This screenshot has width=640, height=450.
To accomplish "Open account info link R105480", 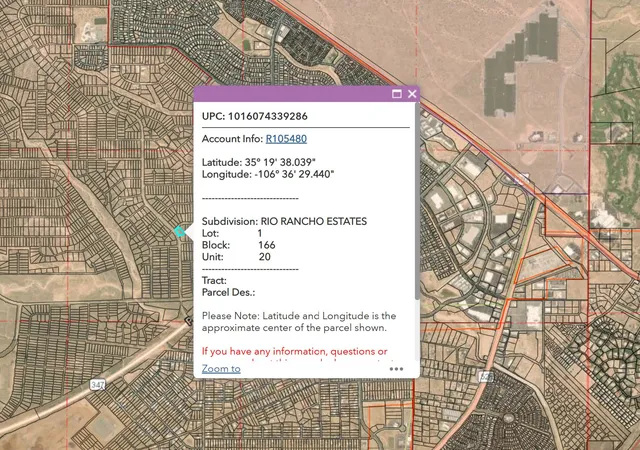I will pyautogui.click(x=286, y=139).
